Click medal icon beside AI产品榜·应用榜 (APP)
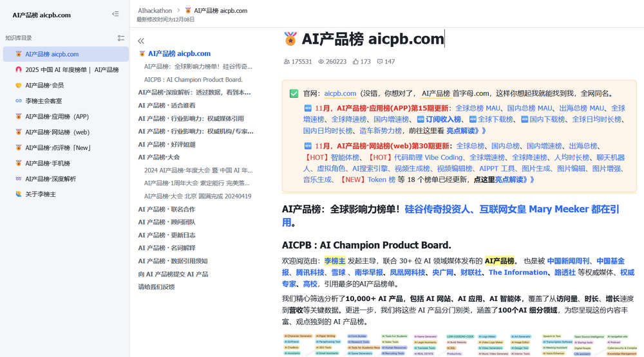 19,116
